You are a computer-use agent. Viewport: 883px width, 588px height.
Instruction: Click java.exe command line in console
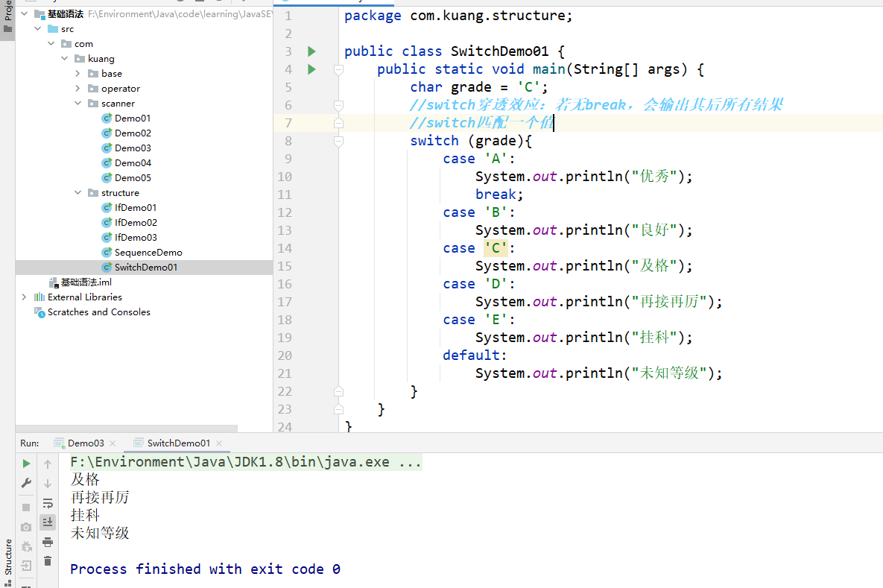coord(246,462)
